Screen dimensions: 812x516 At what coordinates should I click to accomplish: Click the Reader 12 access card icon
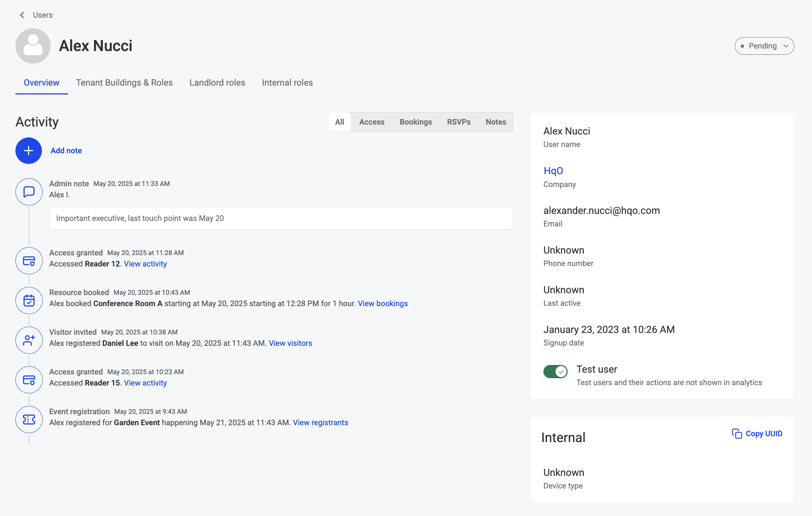pyautogui.click(x=29, y=261)
